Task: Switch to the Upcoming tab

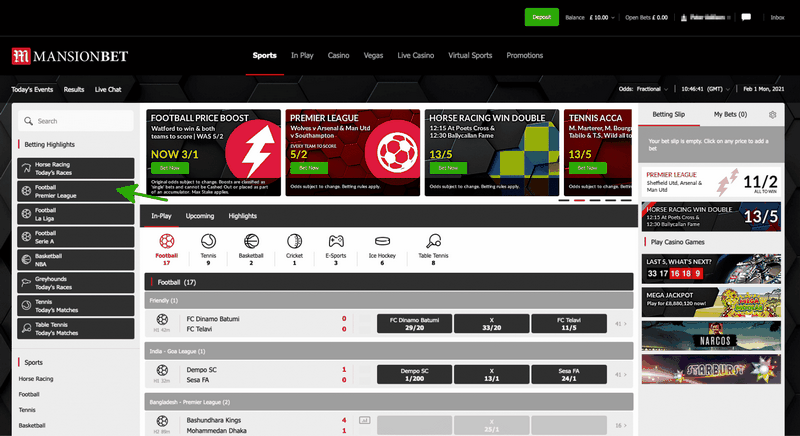Action: tap(200, 215)
